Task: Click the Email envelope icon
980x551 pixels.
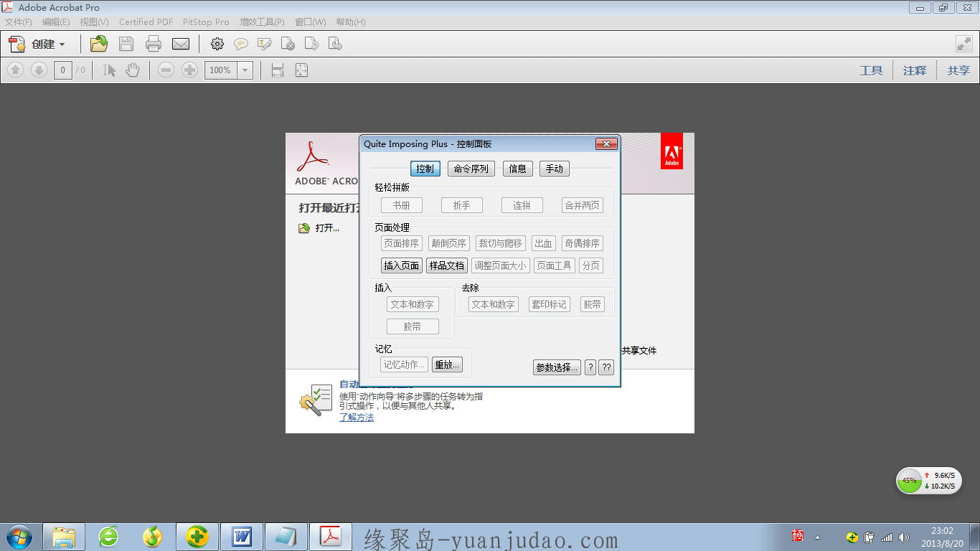Action: 181,44
